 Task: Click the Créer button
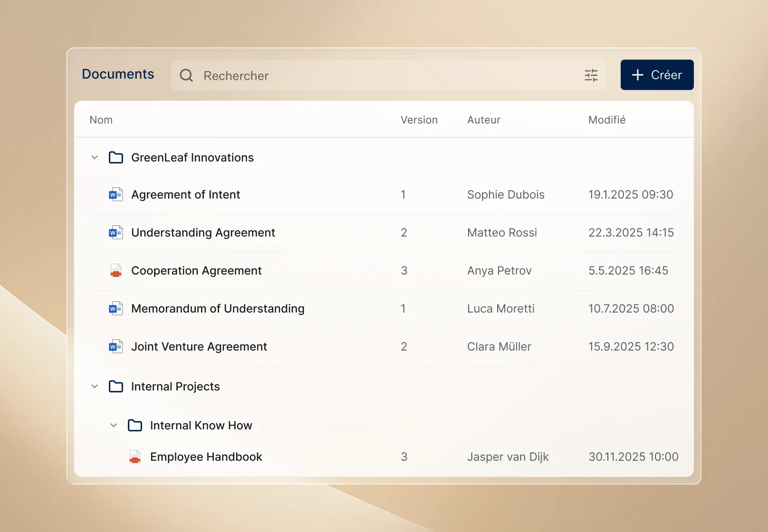(x=657, y=75)
